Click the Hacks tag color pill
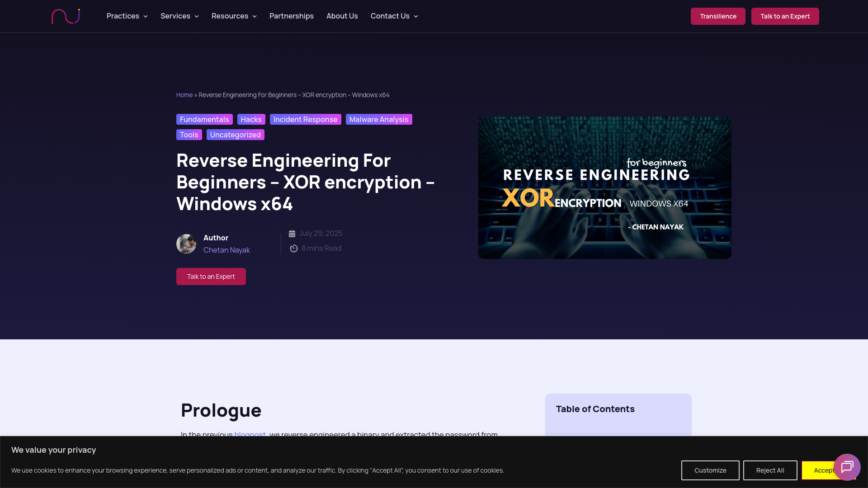The width and height of the screenshot is (868, 488). pyautogui.click(x=251, y=119)
